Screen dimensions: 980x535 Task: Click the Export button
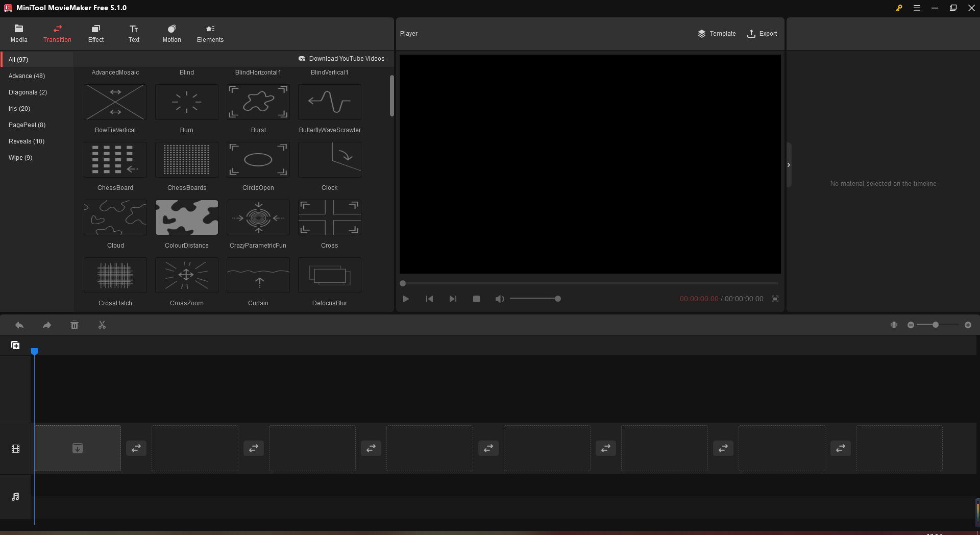762,34
